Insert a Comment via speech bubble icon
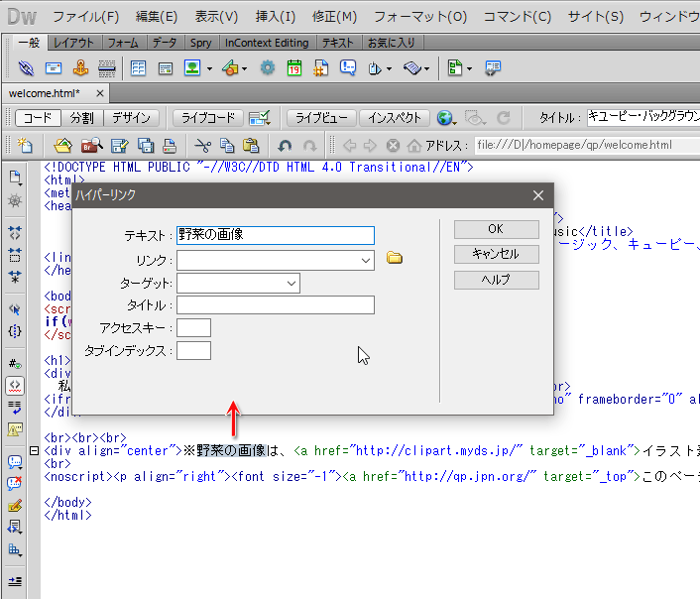This screenshot has width=700, height=599. pos(348,67)
